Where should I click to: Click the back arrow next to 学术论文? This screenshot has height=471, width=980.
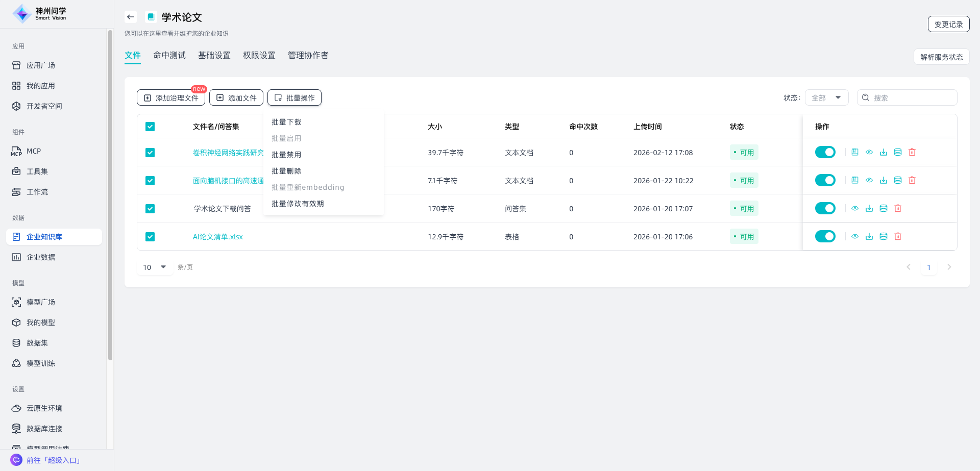[x=131, y=17]
